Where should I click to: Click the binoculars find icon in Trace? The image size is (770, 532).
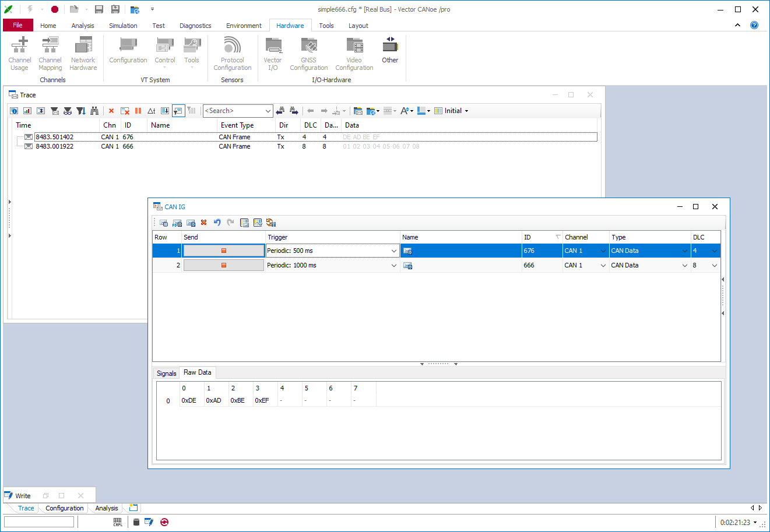[x=94, y=111]
